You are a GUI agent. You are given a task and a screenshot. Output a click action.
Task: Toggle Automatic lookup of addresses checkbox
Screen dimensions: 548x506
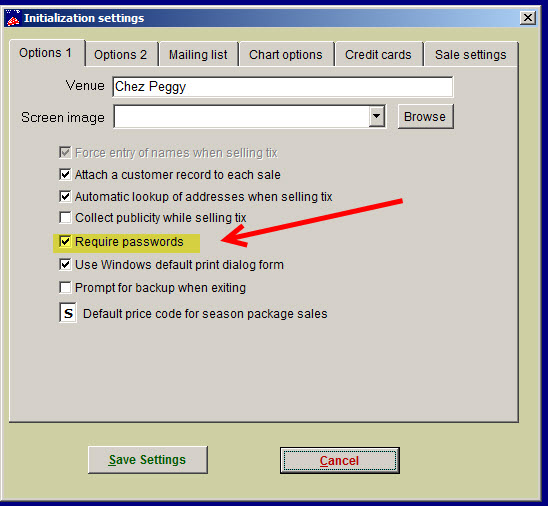coord(65,196)
